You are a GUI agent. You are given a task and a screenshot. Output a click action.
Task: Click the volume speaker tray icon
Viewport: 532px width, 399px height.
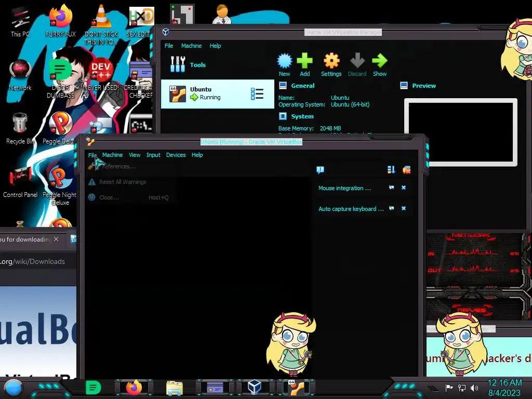click(x=474, y=388)
